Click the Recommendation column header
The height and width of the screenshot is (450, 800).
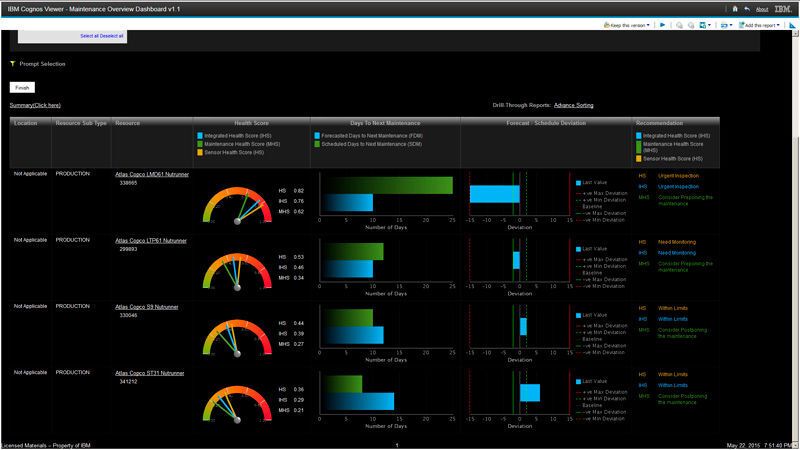coord(659,123)
